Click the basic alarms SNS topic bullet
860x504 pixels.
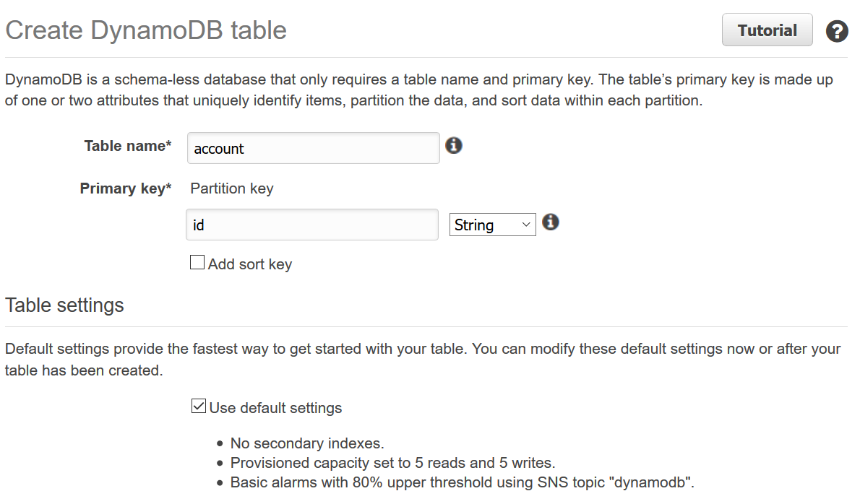click(x=462, y=483)
